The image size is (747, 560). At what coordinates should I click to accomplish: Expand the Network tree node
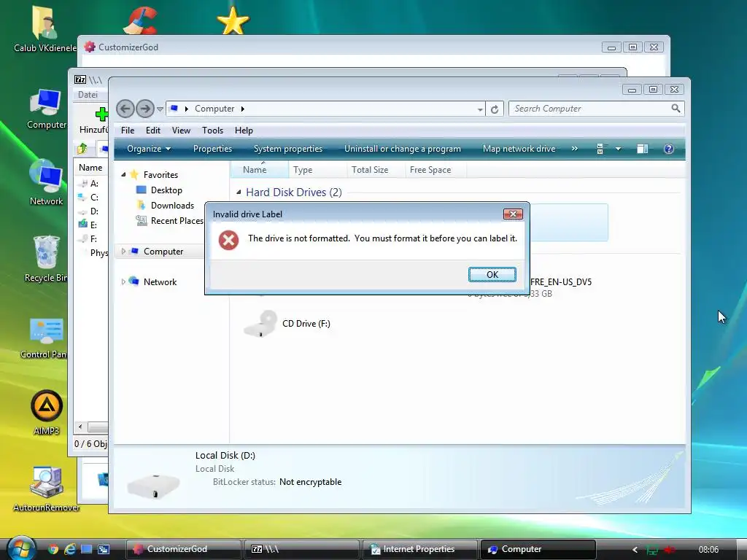click(x=123, y=281)
